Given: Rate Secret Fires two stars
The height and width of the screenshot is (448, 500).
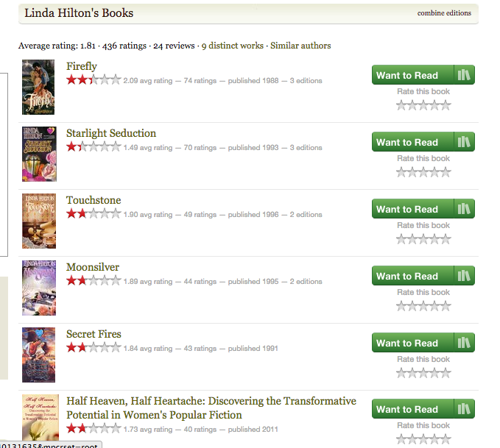Looking at the screenshot, I should click(x=412, y=373).
